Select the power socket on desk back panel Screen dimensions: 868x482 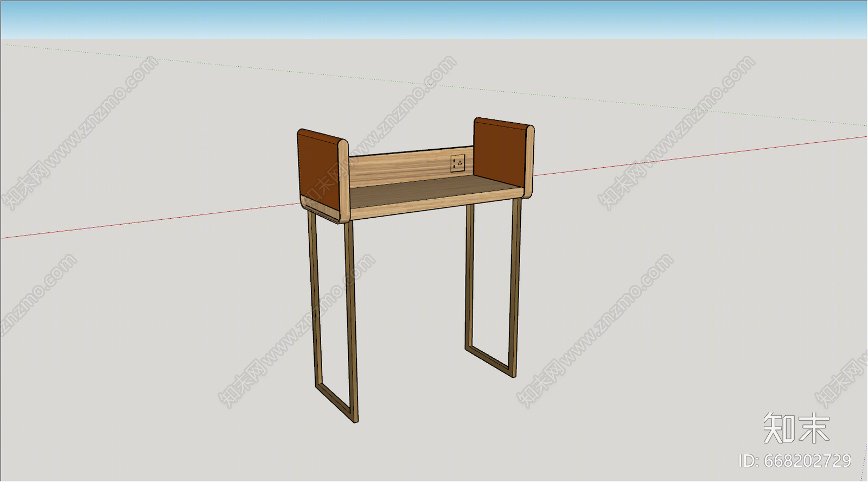point(458,163)
